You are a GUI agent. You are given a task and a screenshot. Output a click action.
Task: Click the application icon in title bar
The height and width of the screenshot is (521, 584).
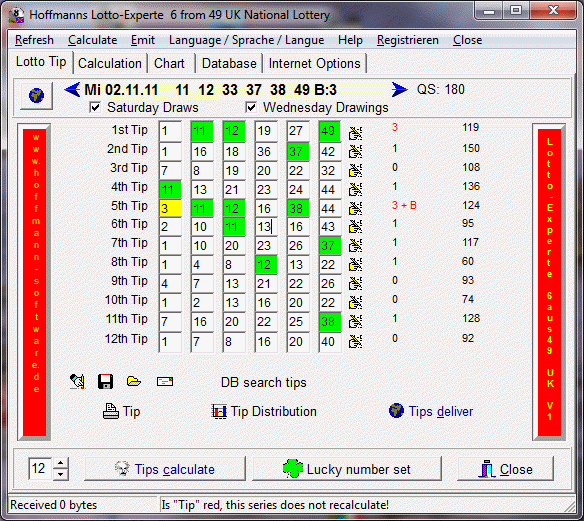16,16
